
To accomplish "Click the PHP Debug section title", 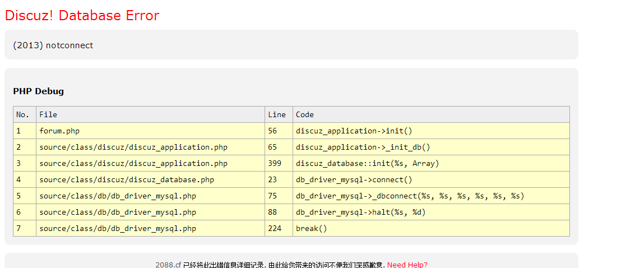I will (x=38, y=91).
